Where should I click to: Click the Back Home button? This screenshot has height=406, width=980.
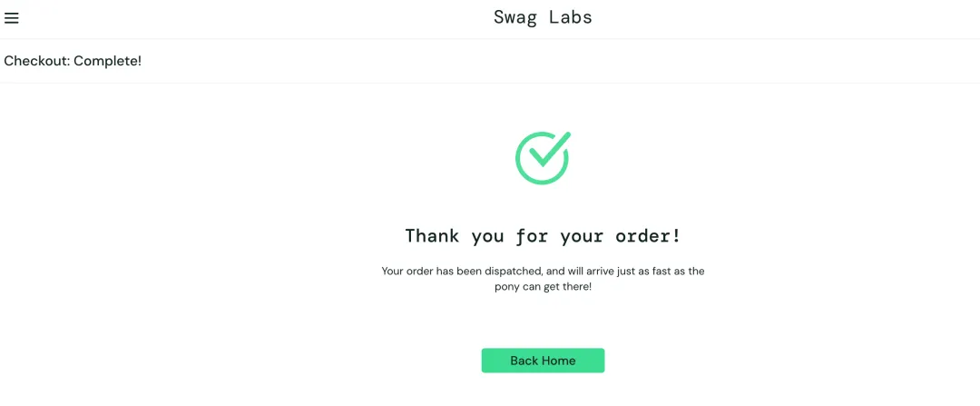pyautogui.click(x=543, y=361)
